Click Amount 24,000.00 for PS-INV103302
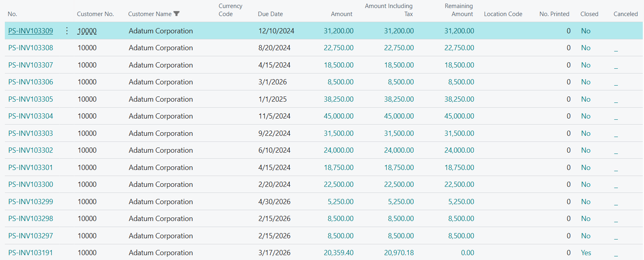The width and height of the screenshot is (644, 260). tap(339, 150)
